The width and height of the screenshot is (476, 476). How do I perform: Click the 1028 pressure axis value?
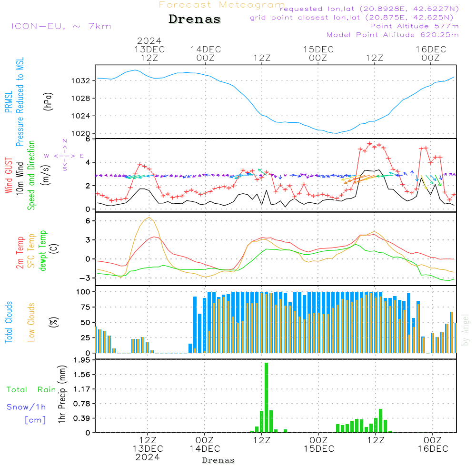[81, 99]
